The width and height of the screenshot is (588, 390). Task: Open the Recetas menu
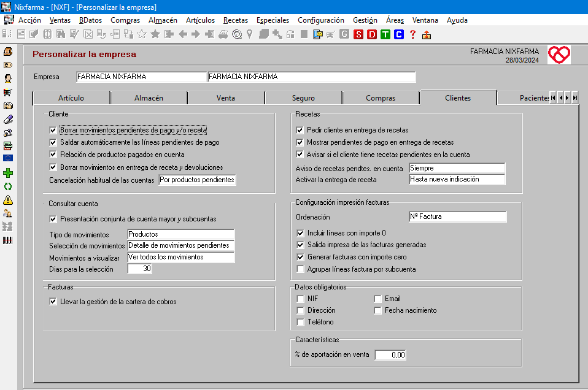click(236, 20)
